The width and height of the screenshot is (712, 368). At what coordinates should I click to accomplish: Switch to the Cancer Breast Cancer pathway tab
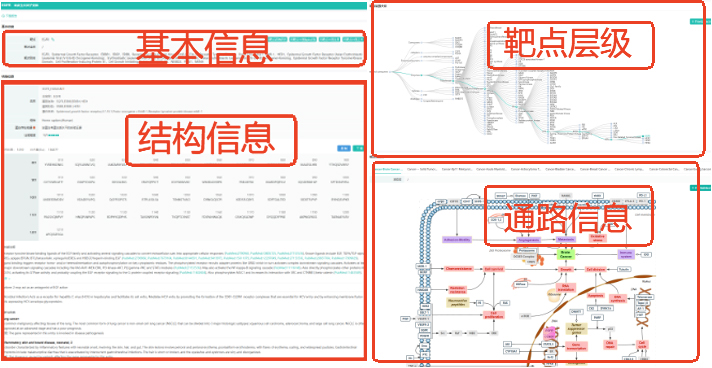tap(594, 169)
